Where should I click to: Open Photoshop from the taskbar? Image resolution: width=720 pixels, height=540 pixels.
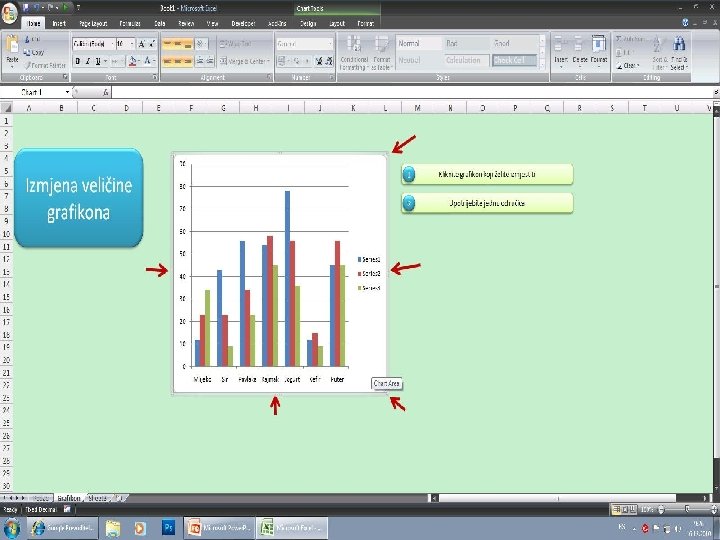169,528
